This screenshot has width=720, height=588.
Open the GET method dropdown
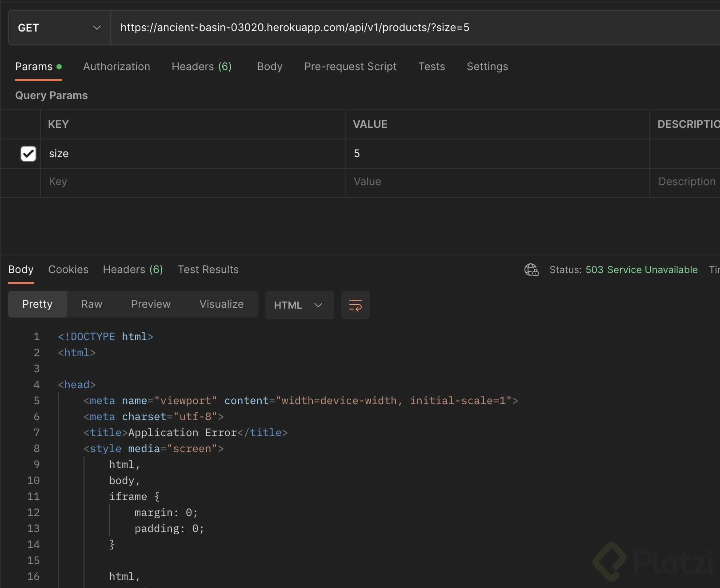pyautogui.click(x=59, y=28)
